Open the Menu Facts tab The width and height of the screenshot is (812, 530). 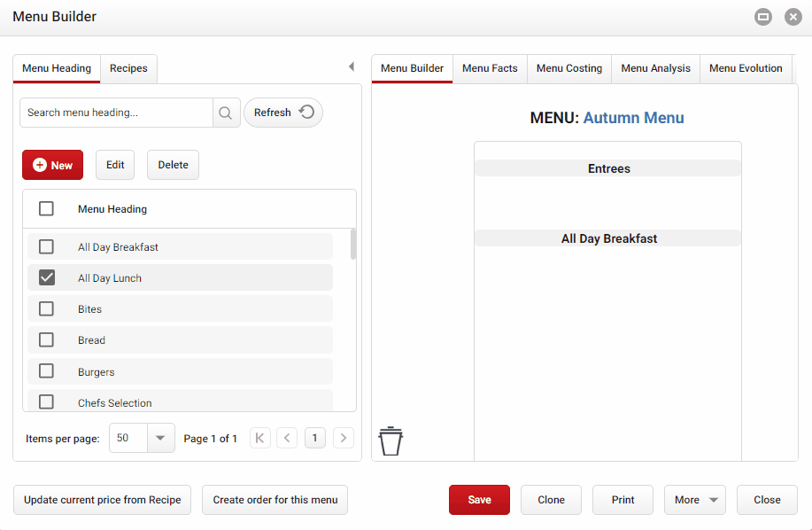[x=489, y=68]
